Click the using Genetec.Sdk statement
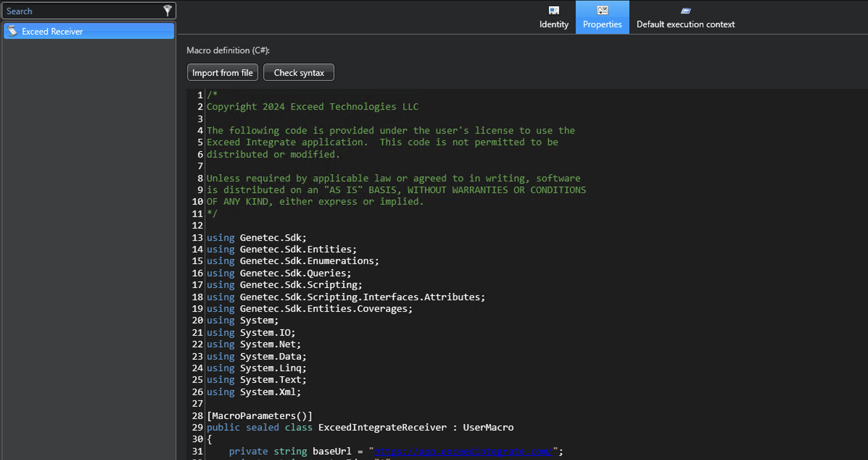This screenshot has width=868, height=460. pyautogui.click(x=256, y=238)
